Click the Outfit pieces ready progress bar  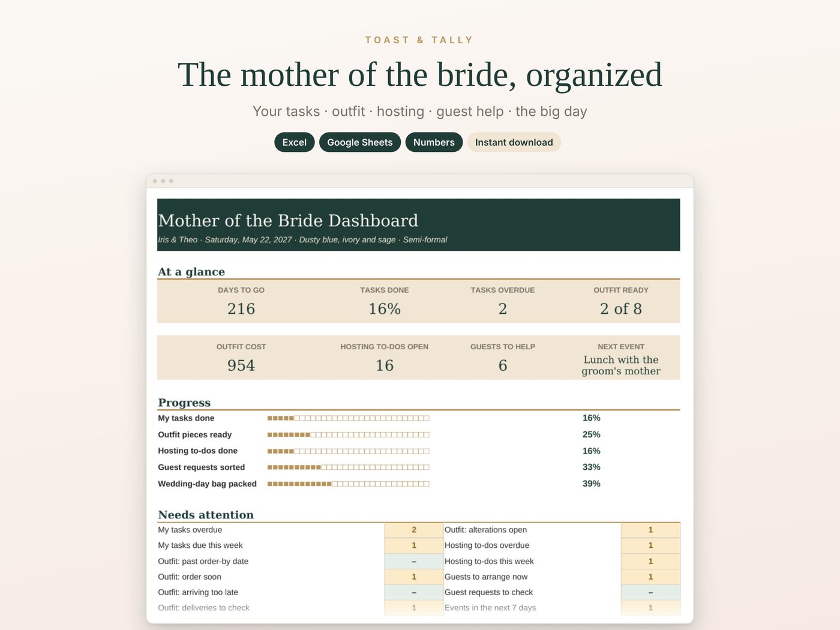[349, 434]
